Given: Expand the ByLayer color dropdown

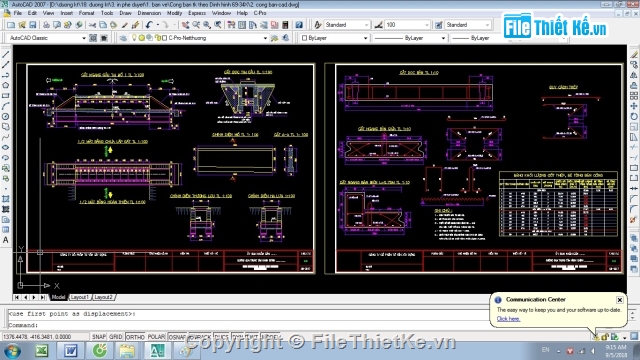Looking at the screenshot, I should click(365, 38).
